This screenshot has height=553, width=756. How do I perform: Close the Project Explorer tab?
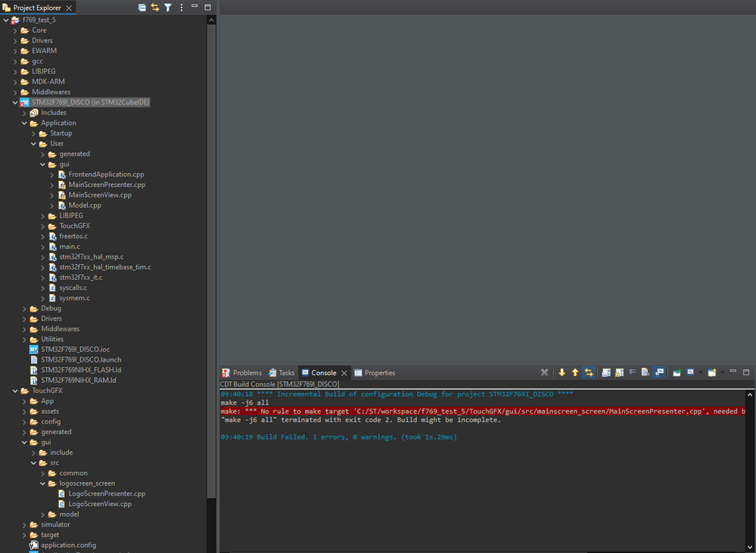69,8
